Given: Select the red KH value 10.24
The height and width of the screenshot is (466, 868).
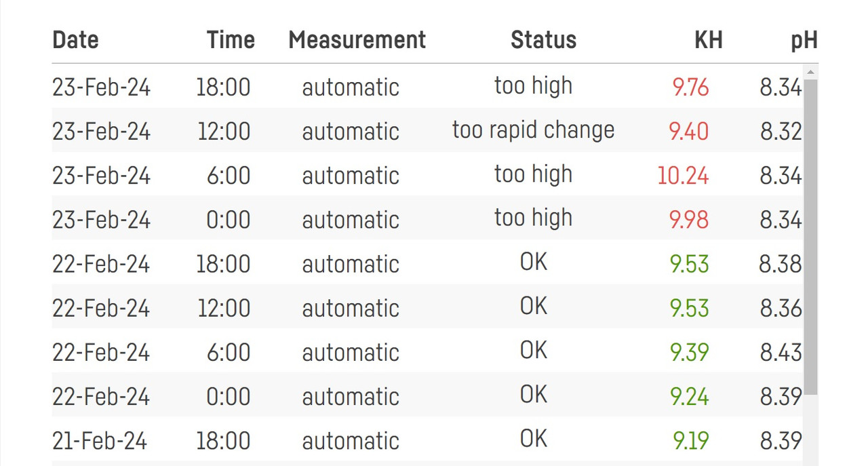Looking at the screenshot, I should tap(683, 176).
